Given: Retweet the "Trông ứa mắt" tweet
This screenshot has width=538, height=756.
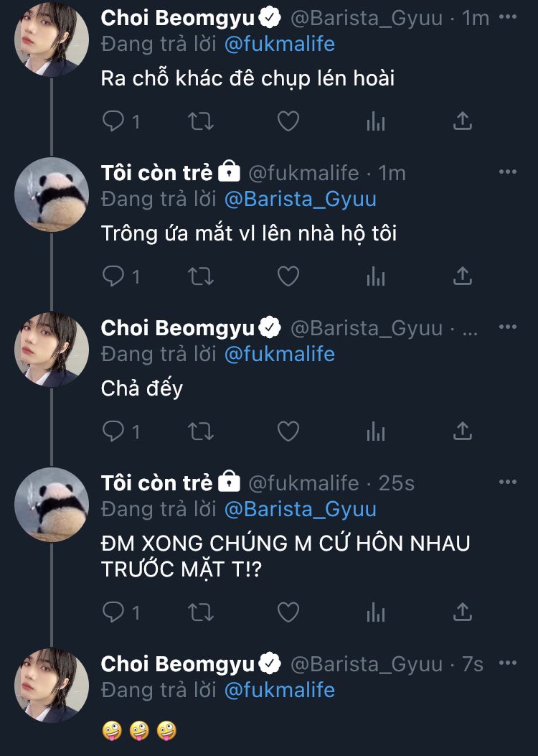Looking at the screenshot, I should click(x=200, y=276).
